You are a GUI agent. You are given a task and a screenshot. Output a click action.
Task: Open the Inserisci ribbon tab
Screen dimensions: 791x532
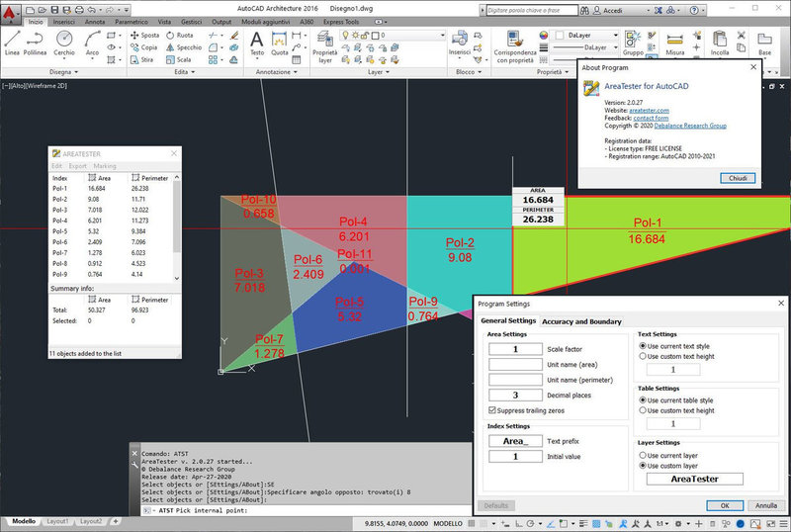63,21
